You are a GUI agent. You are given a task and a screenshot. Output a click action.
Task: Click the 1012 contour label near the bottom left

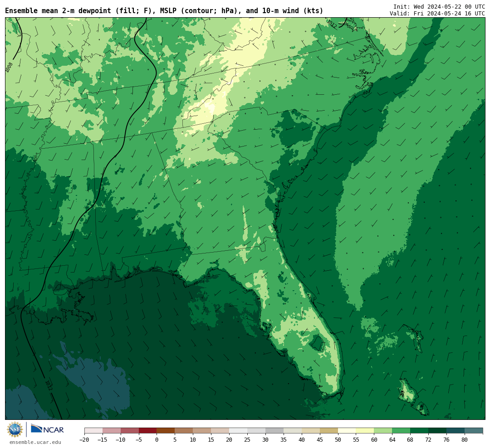click(x=49, y=385)
